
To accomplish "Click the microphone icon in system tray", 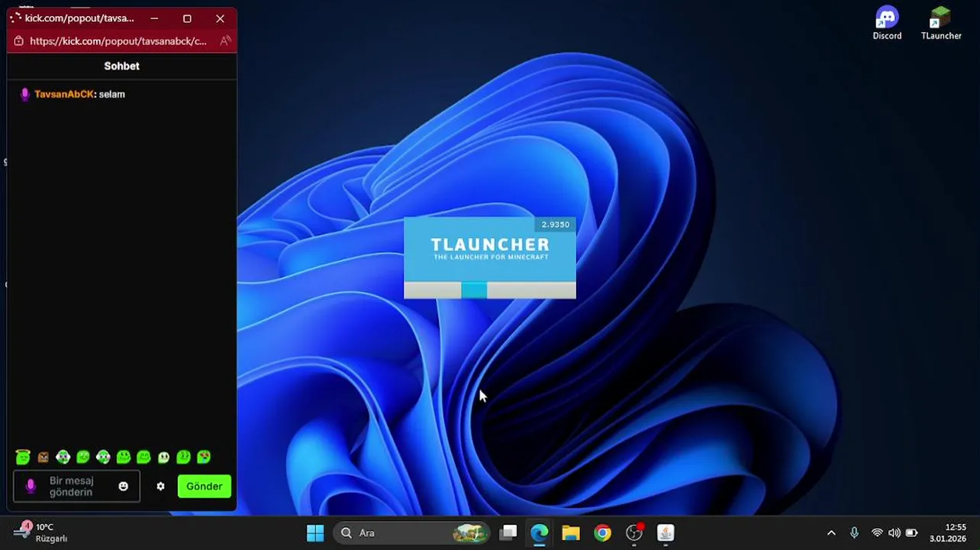I will click(x=854, y=533).
